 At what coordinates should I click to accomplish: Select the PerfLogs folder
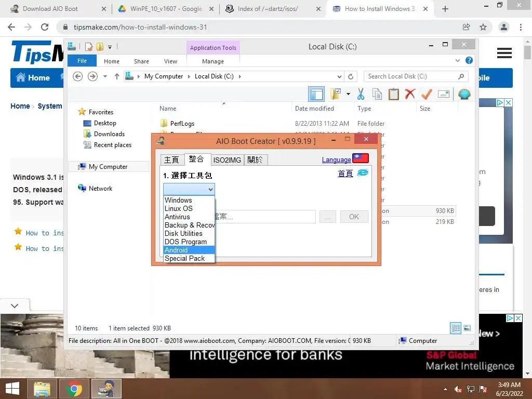click(x=182, y=124)
